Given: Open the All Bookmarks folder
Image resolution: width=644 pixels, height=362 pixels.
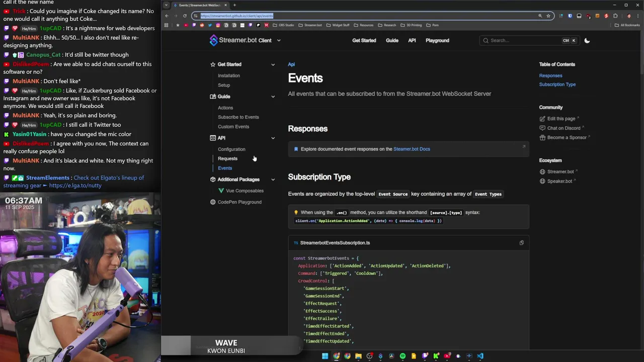Looking at the screenshot, I should tap(627, 25).
